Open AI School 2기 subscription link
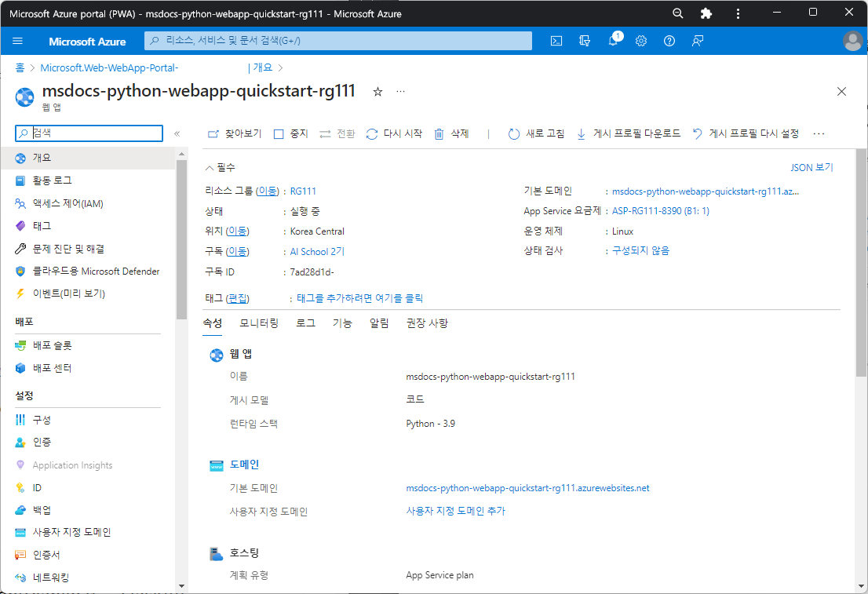Image resolution: width=868 pixels, height=594 pixels. coord(317,251)
